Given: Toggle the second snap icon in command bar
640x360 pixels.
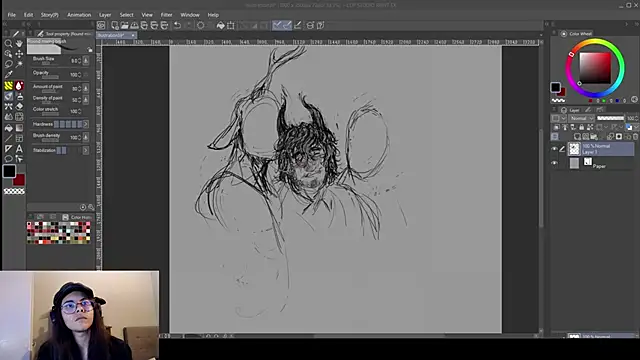Looking at the screenshot, I should coord(287,25).
